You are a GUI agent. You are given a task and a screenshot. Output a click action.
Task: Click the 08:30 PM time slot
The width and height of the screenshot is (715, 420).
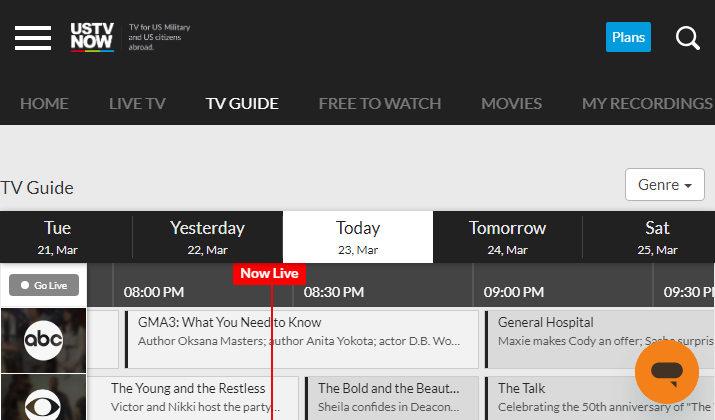point(334,292)
